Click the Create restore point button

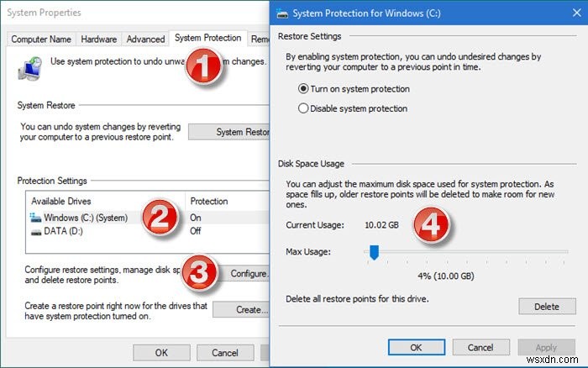249,309
